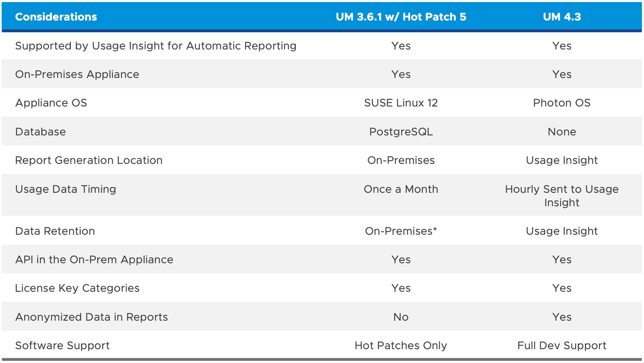
Task: Select the API in the On-Prem Appliance label
Action: 94,259
